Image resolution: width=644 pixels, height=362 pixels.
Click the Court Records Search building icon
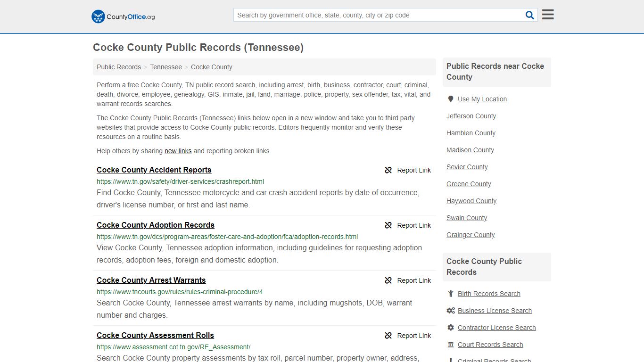click(x=451, y=345)
